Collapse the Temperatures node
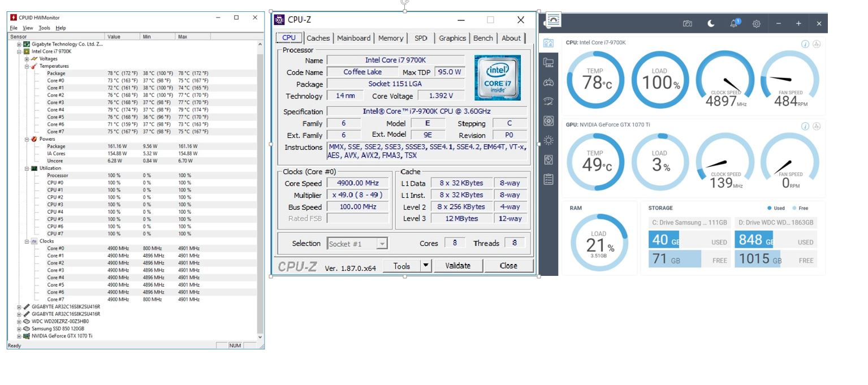 point(27,66)
